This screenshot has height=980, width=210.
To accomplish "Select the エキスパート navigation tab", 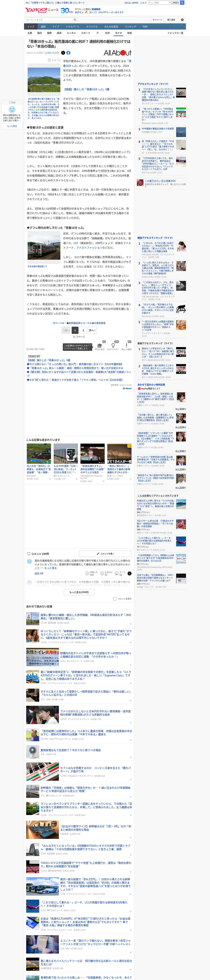I will point(72,27).
